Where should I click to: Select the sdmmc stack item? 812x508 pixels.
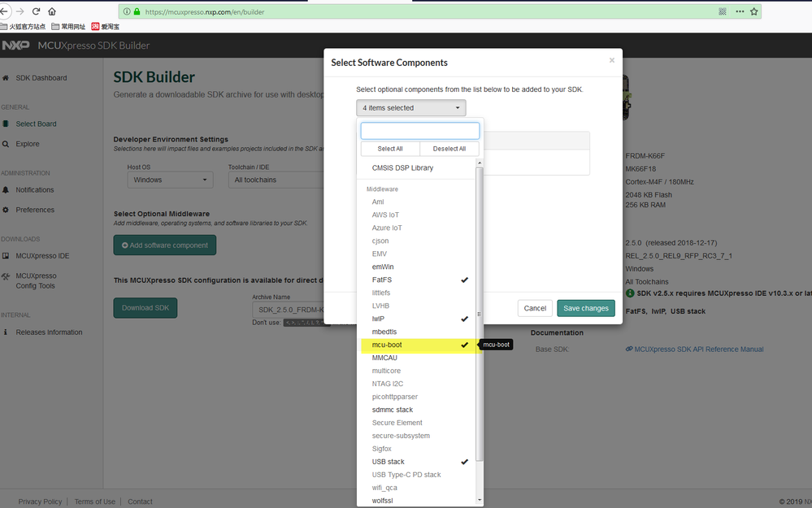[418, 410]
